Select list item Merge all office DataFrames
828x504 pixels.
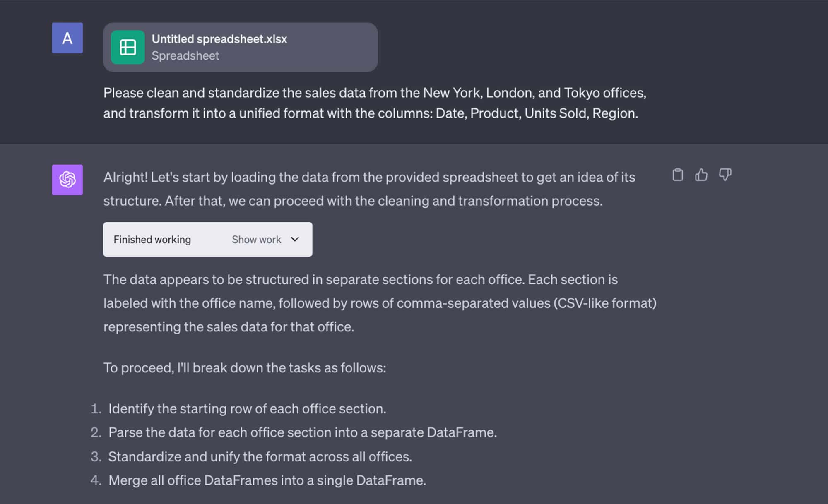point(267,480)
